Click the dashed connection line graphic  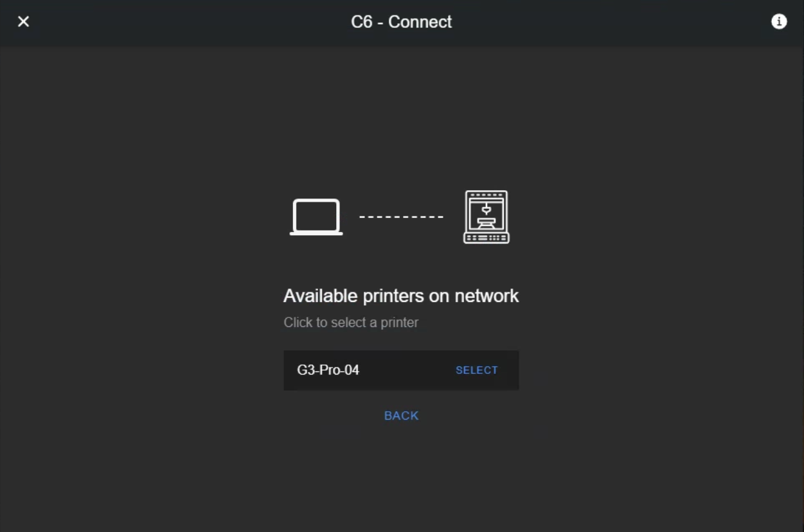tap(401, 217)
